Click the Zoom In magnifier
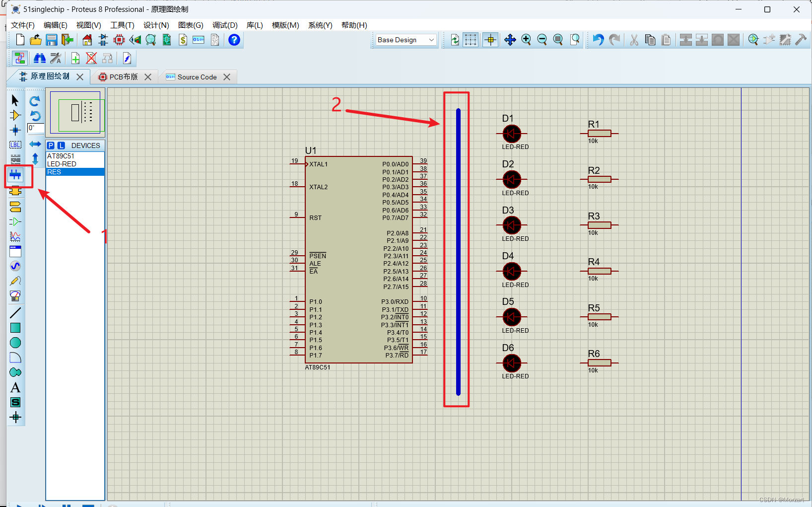 coord(526,40)
